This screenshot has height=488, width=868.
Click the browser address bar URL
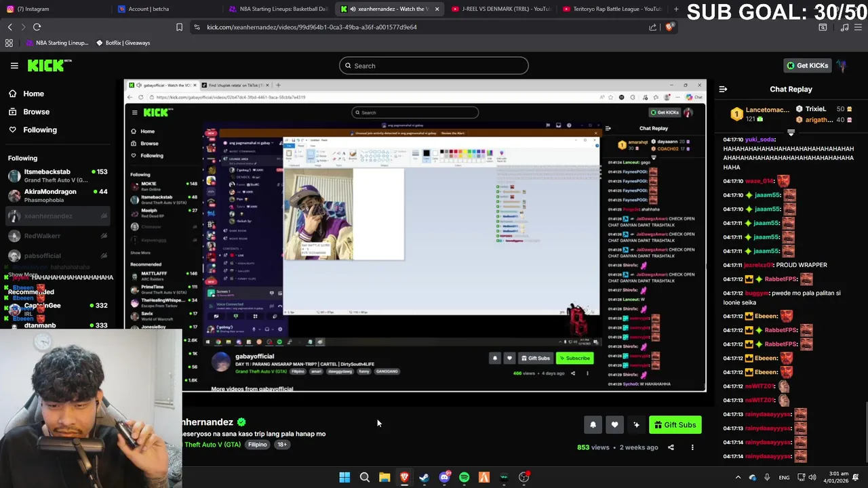coord(312,27)
